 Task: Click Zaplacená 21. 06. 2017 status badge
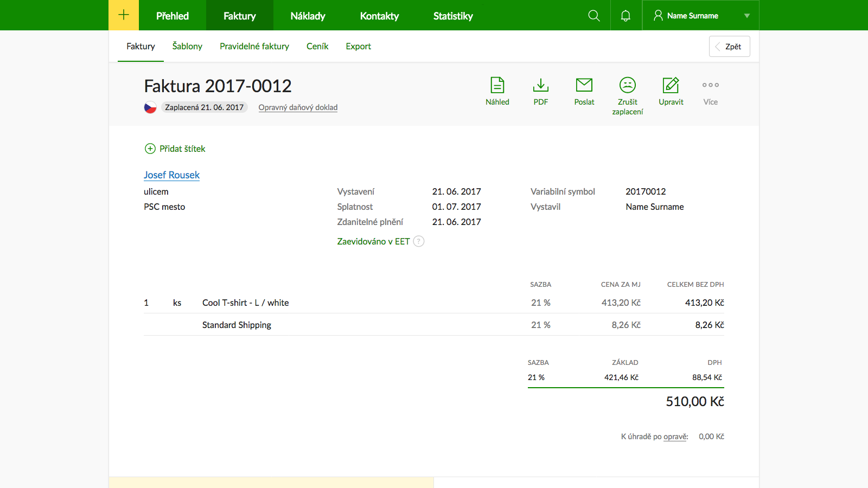coord(204,107)
